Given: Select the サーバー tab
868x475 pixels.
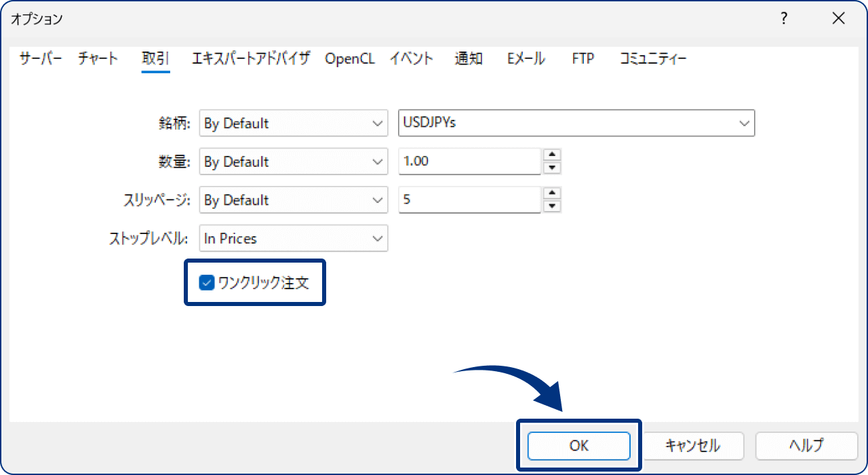Looking at the screenshot, I should [41, 59].
